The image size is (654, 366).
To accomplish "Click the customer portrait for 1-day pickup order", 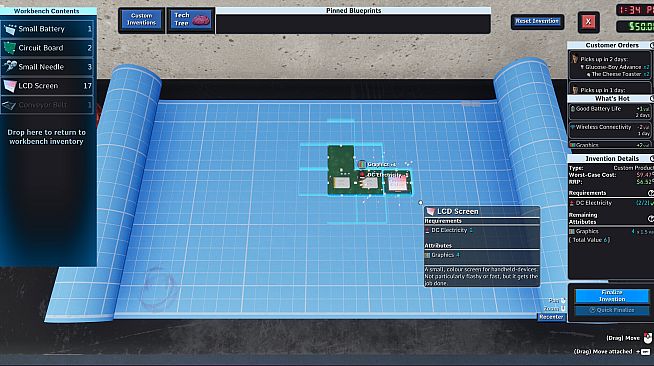I will [x=575, y=90].
